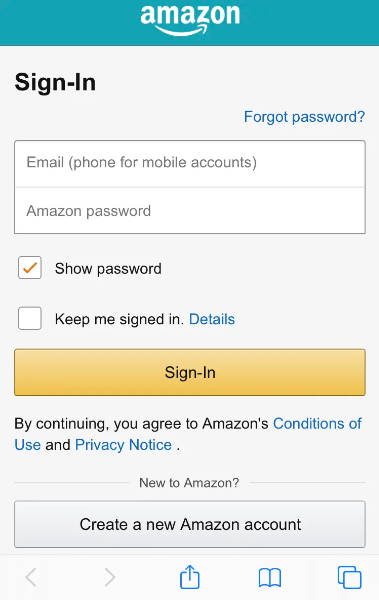Open the Privacy Notice link
Image resolution: width=379 pixels, height=600 pixels.
[123, 445]
